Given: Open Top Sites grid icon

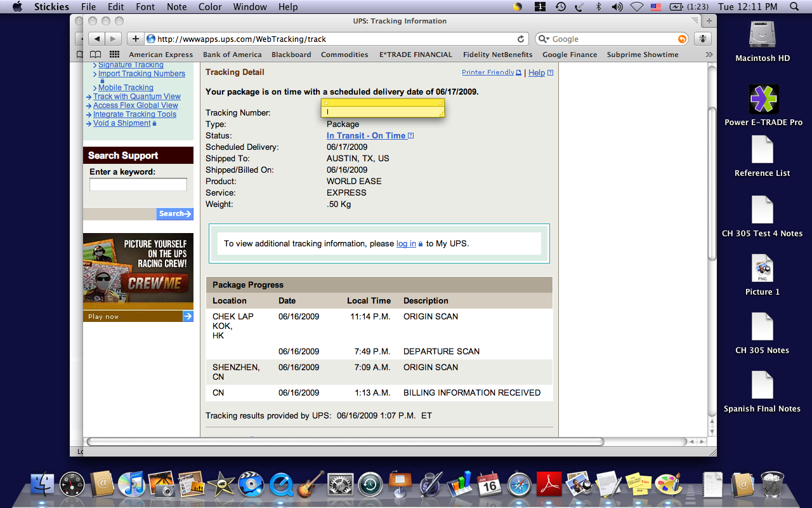Looking at the screenshot, I should point(114,55).
